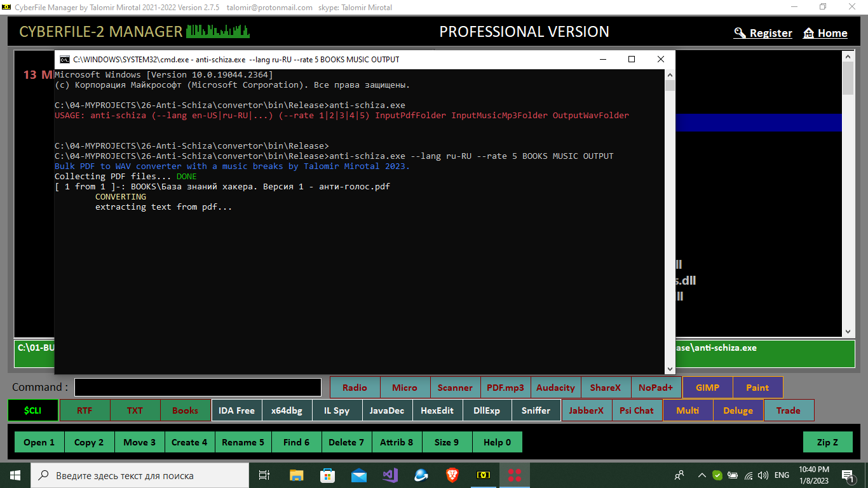Select the TXT button
This screenshot has height=488, width=868.
pos(135,410)
